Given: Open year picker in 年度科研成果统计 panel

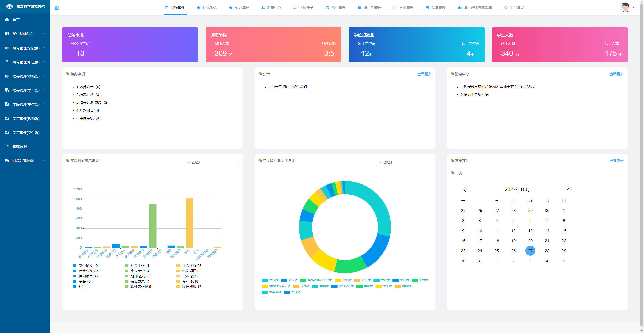Looking at the screenshot, I should point(211,162).
